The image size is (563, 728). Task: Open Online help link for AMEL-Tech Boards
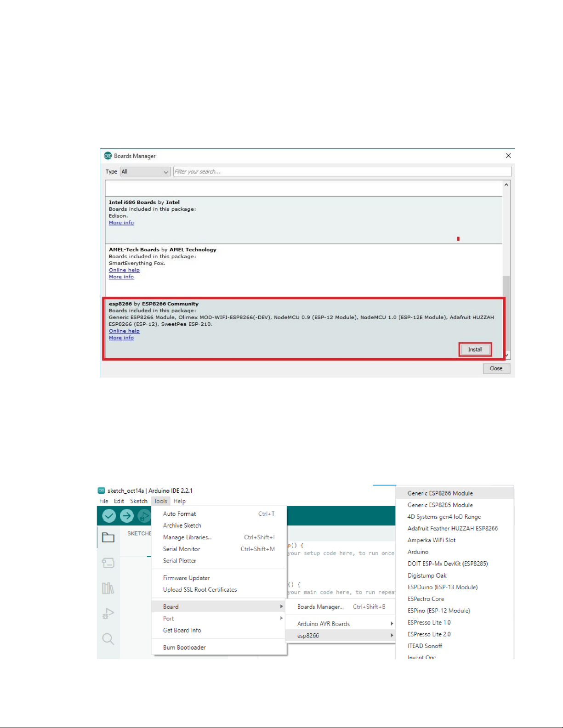pos(124,270)
